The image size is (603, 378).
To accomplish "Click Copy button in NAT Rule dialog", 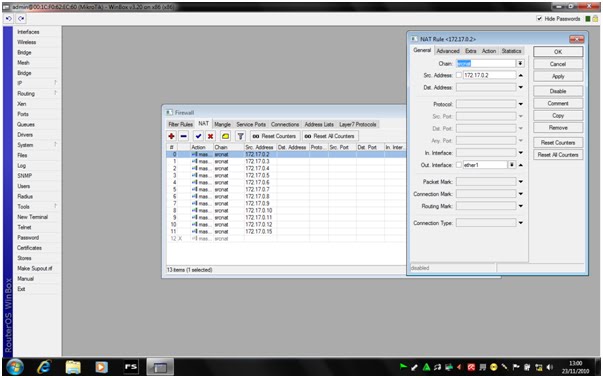I will tap(558, 115).
